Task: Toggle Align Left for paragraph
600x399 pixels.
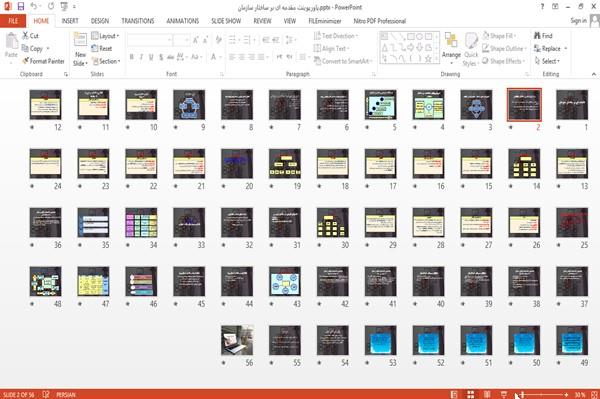Action: tap(232, 57)
